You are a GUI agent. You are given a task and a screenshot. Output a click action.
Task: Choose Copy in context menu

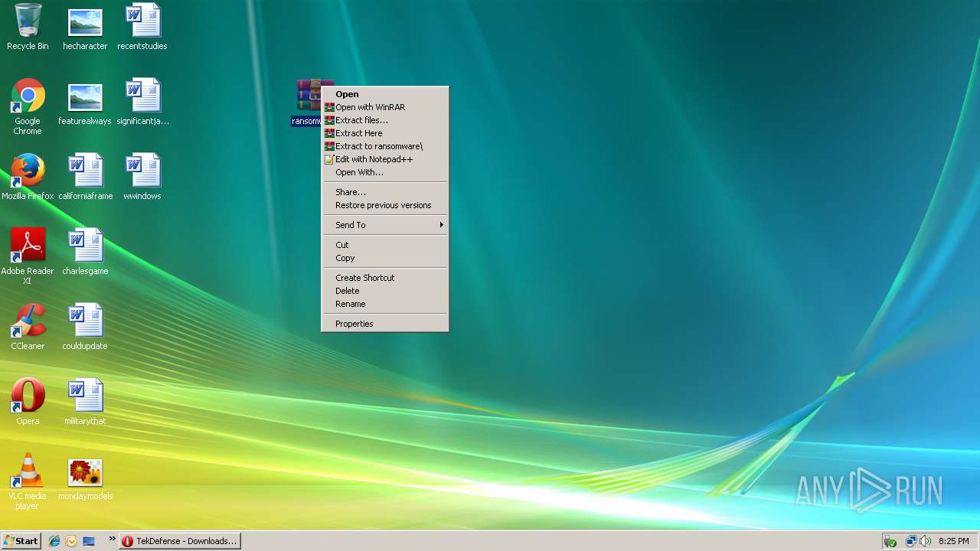click(384, 258)
